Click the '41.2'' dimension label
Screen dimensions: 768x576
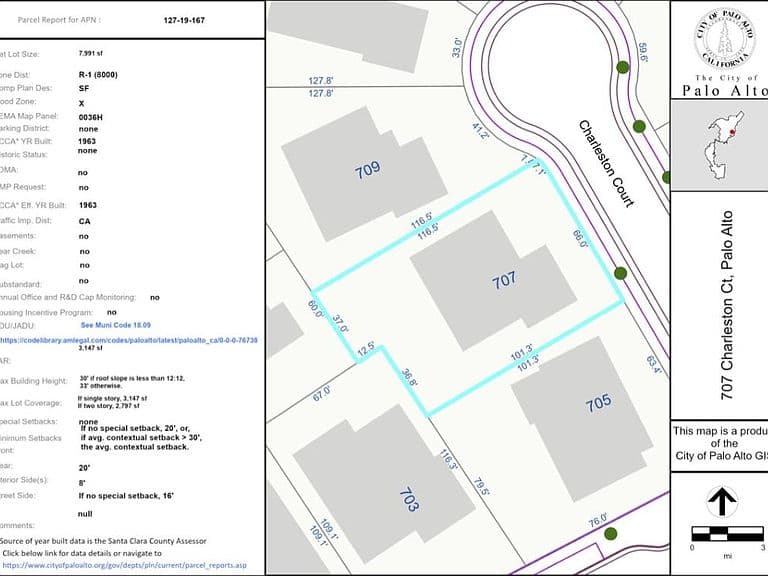[480, 131]
